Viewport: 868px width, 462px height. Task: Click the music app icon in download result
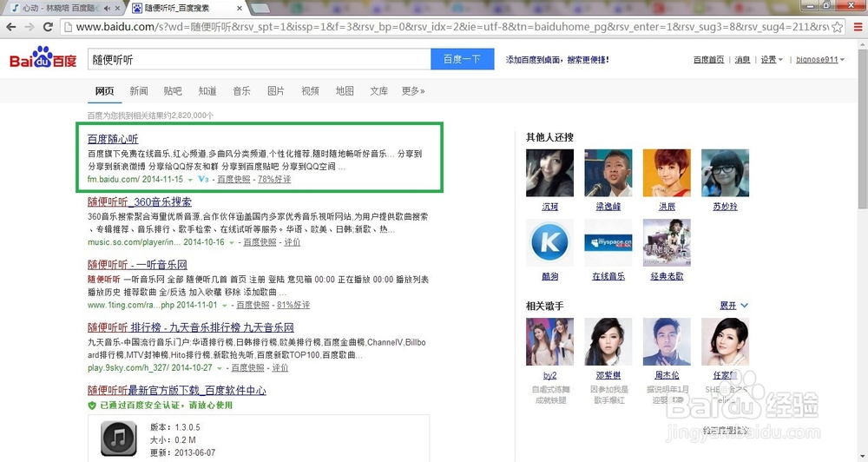118,439
